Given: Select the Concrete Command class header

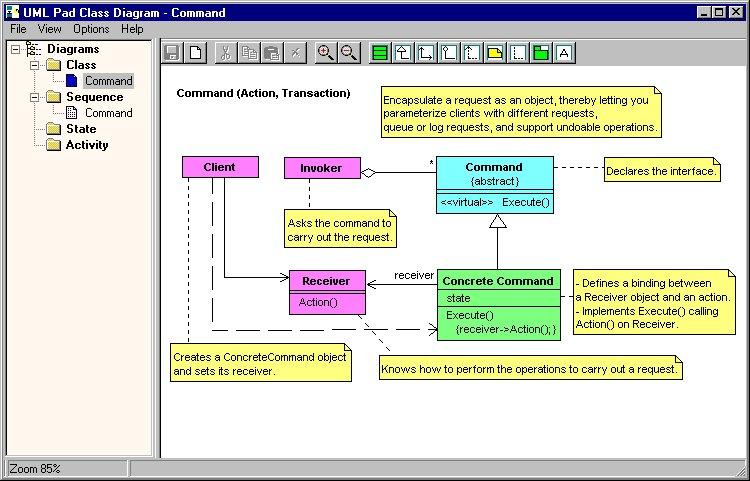Looking at the screenshot, I should (499, 280).
